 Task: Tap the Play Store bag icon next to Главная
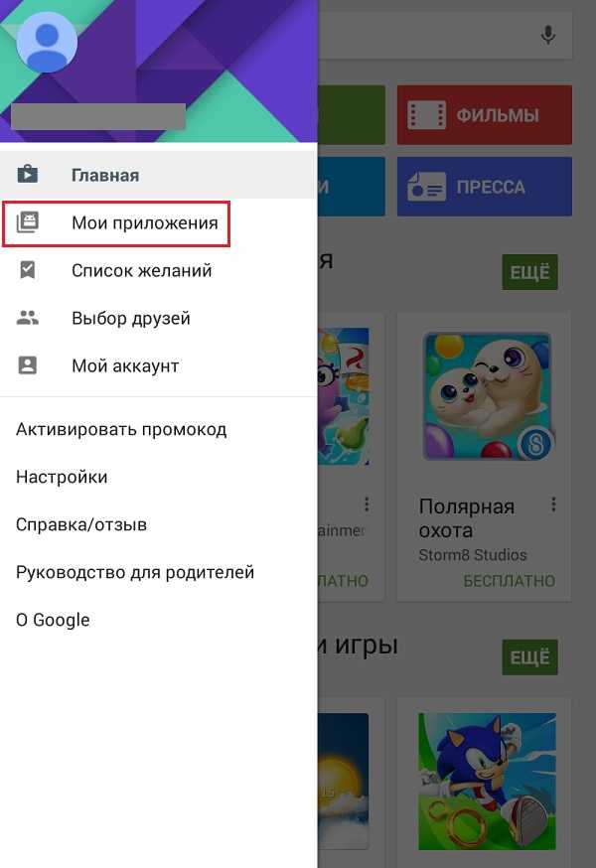click(28, 175)
